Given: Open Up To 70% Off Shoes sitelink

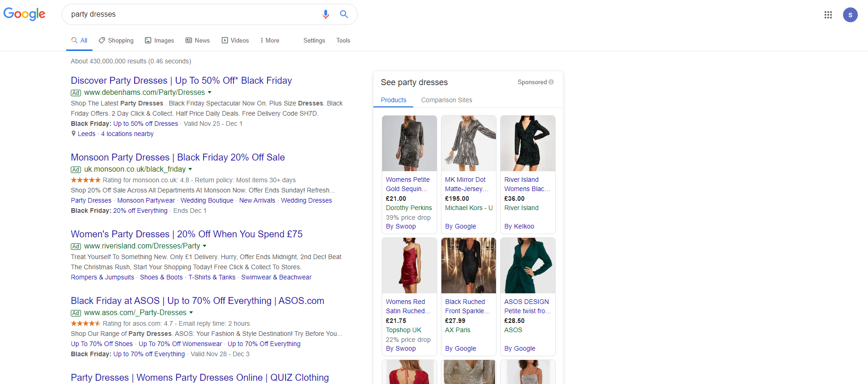Looking at the screenshot, I should click(x=102, y=344).
